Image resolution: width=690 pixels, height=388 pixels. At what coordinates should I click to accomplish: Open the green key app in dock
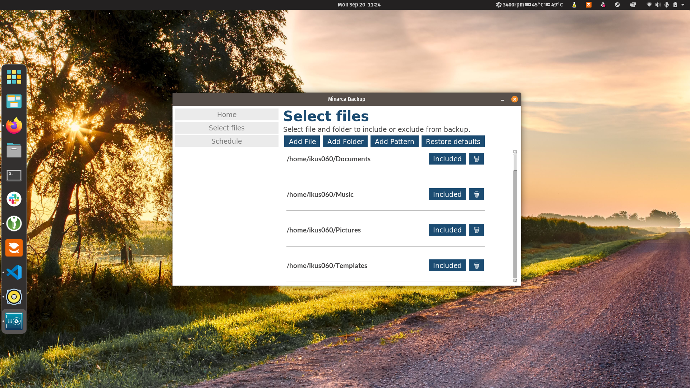[x=14, y=223]
